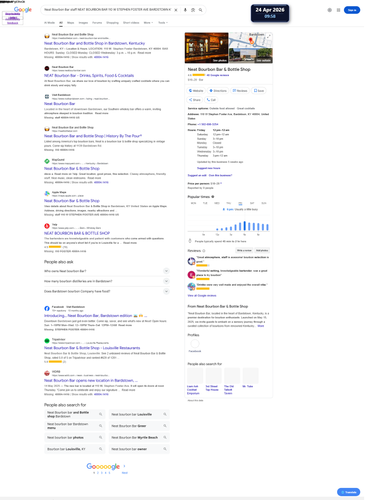Image resolution: width=367 pixels, height=500 pixels.
Task: Select MON in Popular times chart
Action: 193,203
